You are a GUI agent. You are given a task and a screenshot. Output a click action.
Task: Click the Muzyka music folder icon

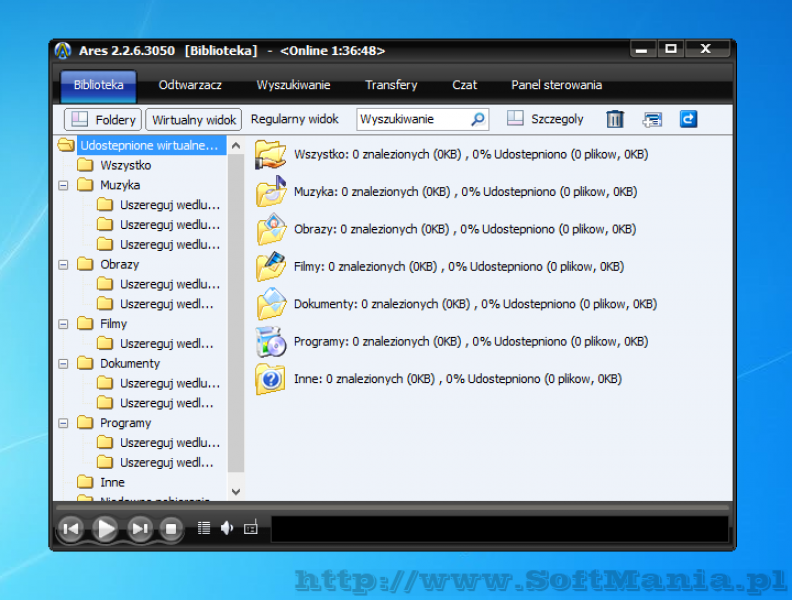tap(270, 191)
